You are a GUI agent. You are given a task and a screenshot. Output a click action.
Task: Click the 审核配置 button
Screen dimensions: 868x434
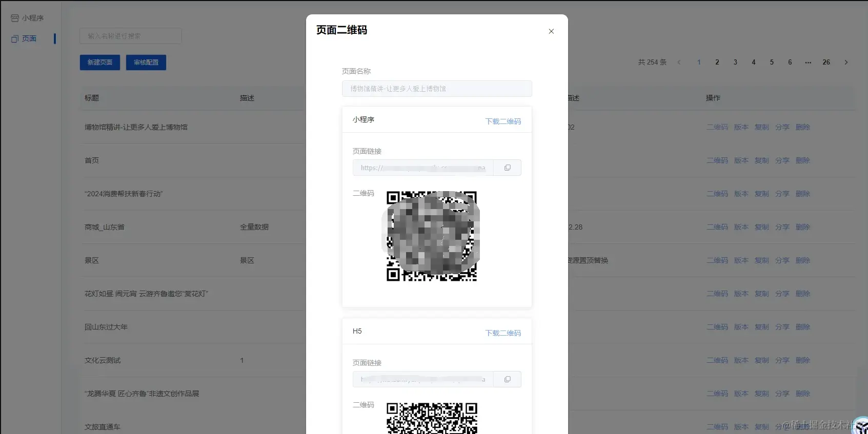(x=146, y=62)
